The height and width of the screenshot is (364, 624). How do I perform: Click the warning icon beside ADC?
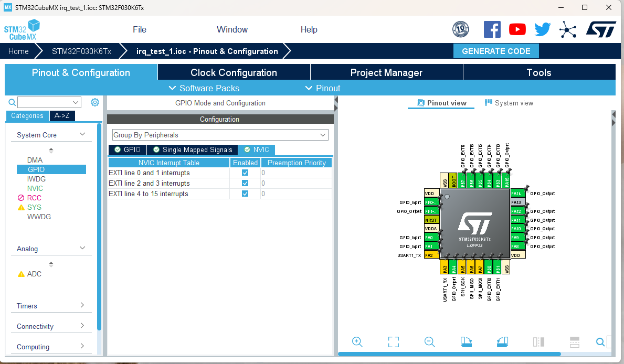click(21, 274)
